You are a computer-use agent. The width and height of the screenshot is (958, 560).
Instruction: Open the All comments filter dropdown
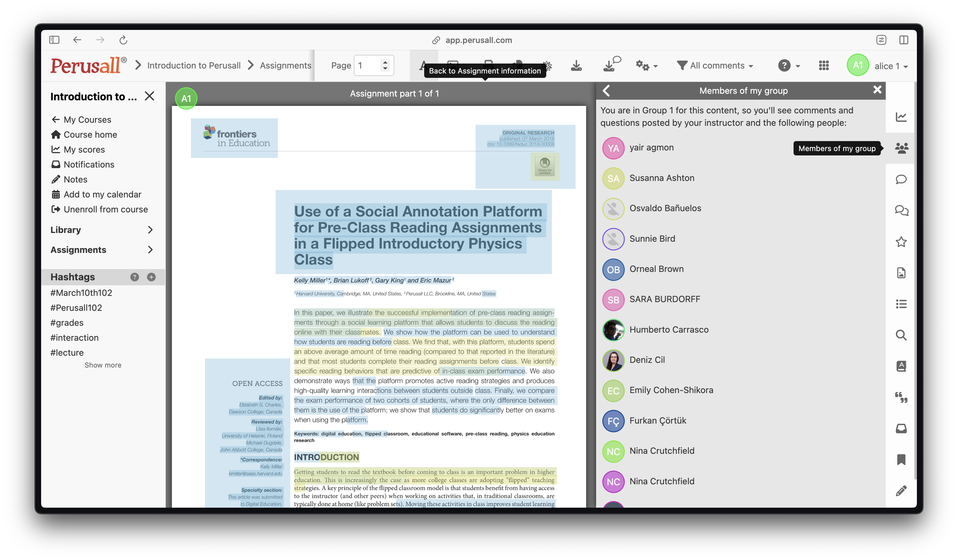tap(715, 66)
